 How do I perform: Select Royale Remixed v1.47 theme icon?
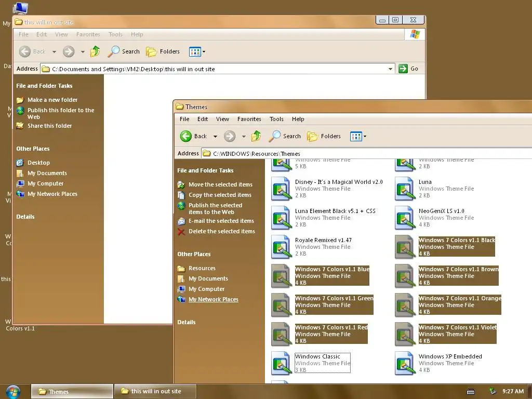281,247
